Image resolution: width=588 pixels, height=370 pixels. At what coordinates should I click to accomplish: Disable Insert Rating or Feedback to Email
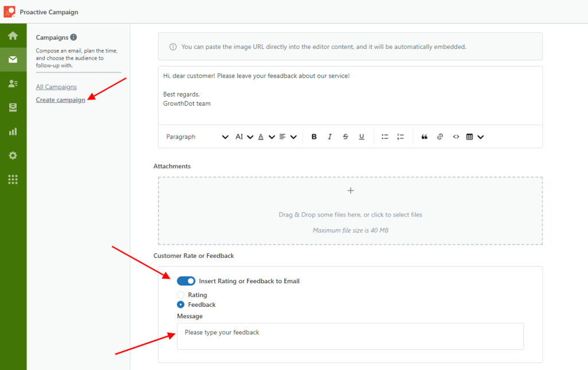[x=186, y=281]
